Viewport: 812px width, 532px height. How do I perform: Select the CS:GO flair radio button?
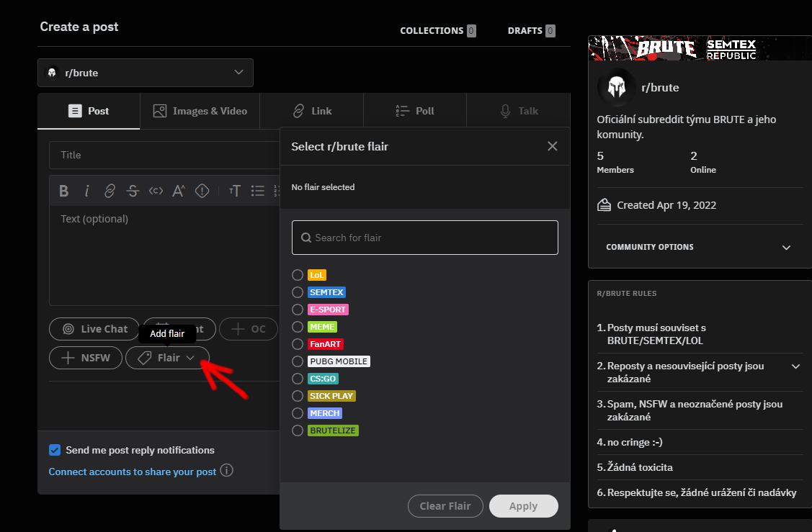[x=298, y=379]
